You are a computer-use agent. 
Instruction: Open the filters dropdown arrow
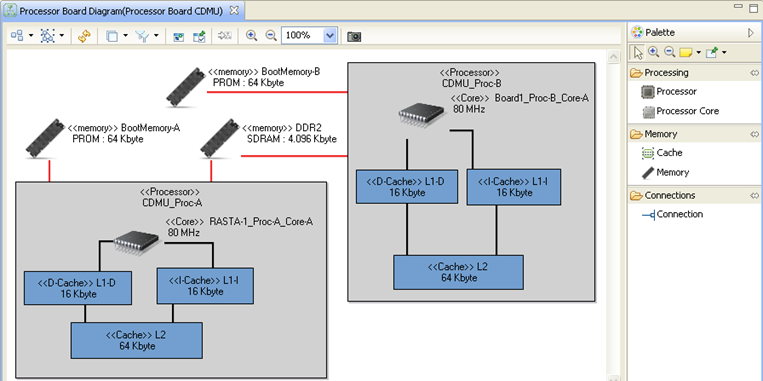[156, 36]
